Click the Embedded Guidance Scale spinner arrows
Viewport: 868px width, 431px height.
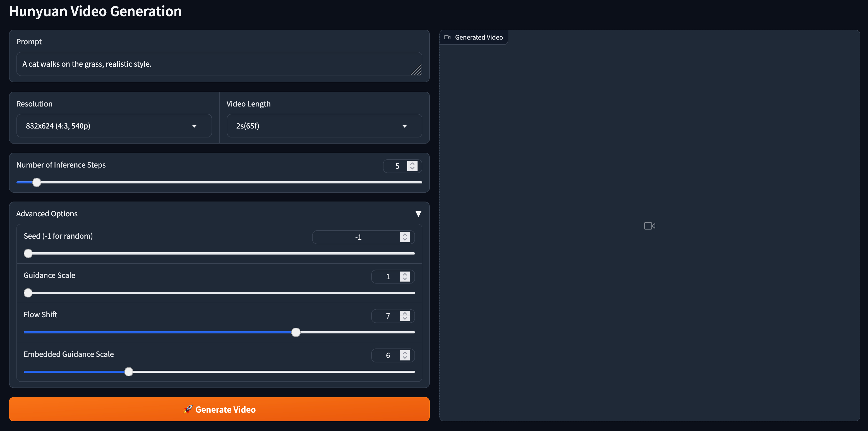pyautogui.click(x=405, y=355)
